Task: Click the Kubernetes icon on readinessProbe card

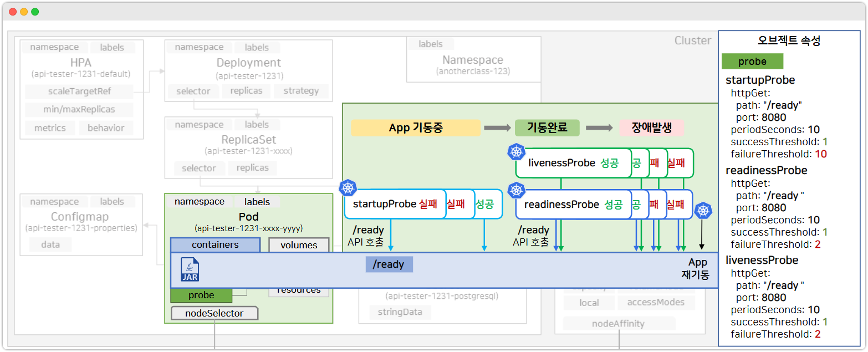Action: point(517,191)
